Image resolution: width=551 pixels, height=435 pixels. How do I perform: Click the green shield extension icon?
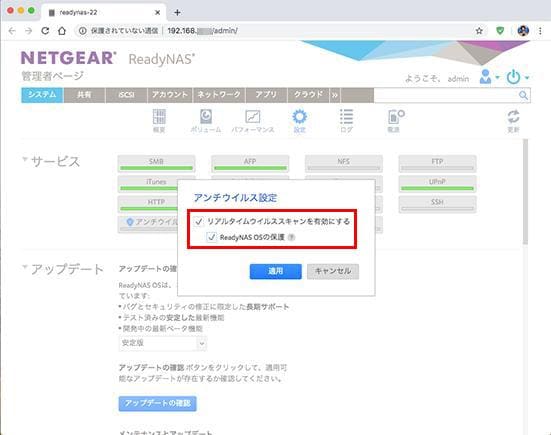click(x=500, y=31)
